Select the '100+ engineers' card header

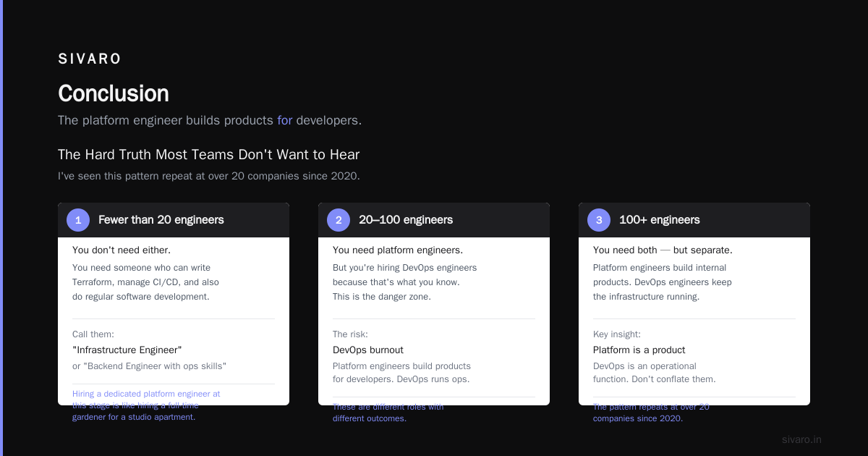point(694,220)
